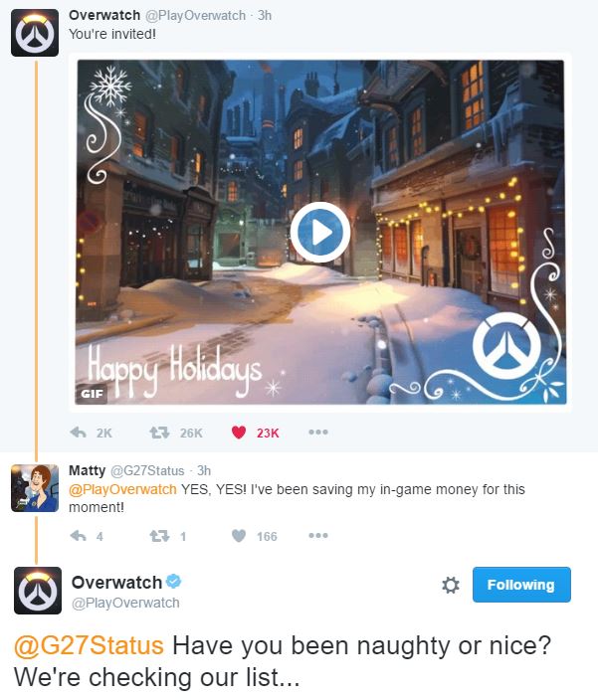Open the @G27Status mention link
Screen dimensions: 598x700
(x=89, y=645)
